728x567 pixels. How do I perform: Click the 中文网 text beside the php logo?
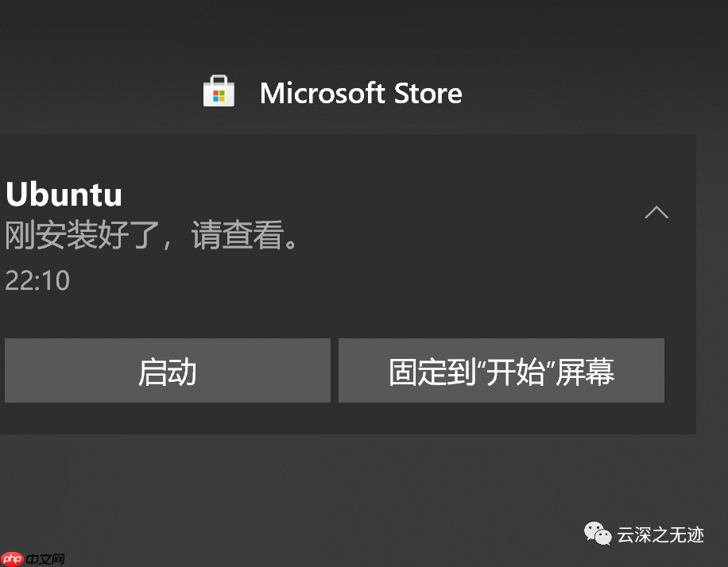point(45,560)
